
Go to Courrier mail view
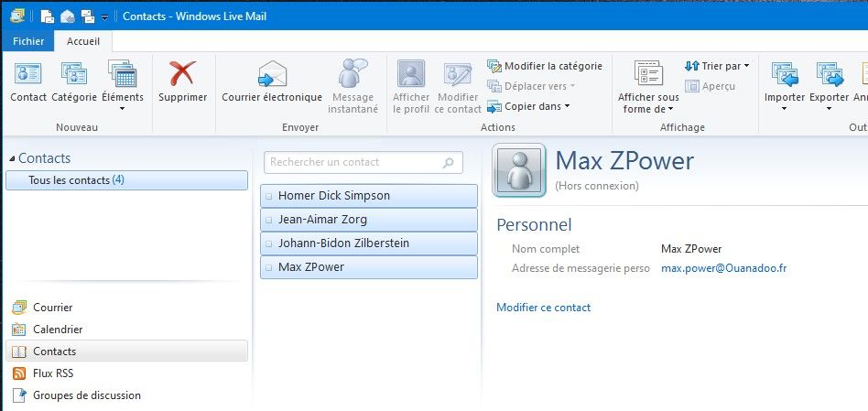tap(52, 308)
